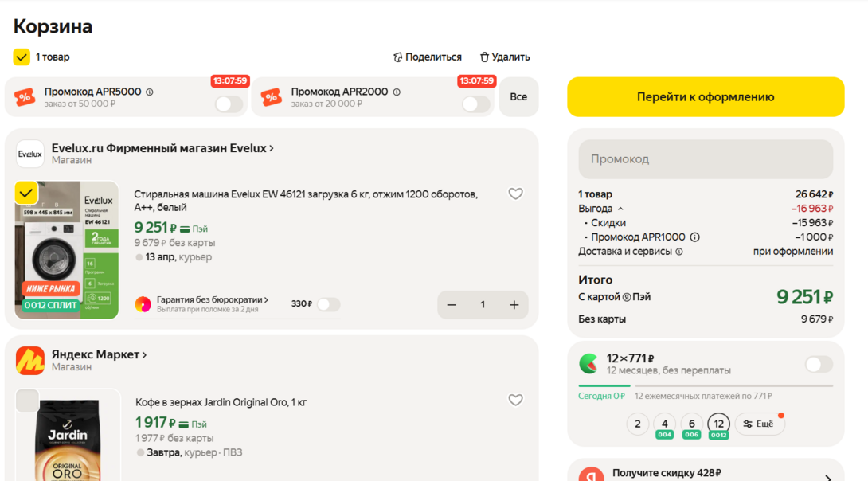
Task: Open info icon next to Промокод APR1000
Action: click(x=694, y=237)
